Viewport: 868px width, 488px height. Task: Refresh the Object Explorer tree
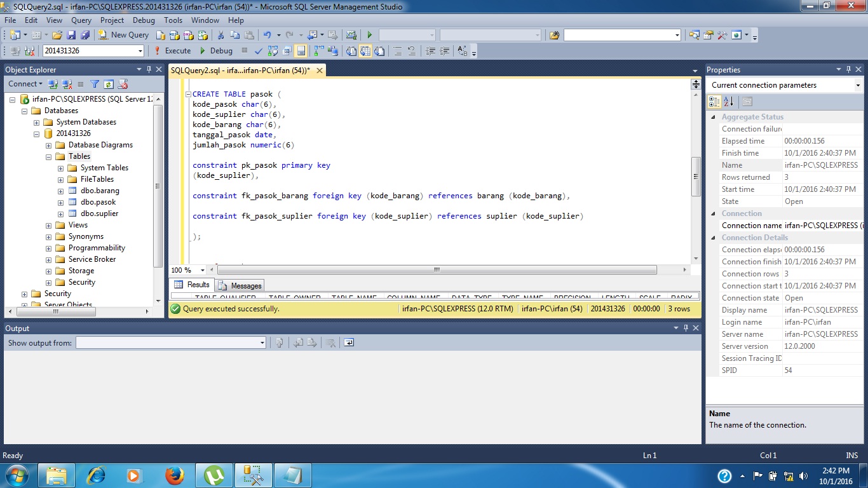109,84
